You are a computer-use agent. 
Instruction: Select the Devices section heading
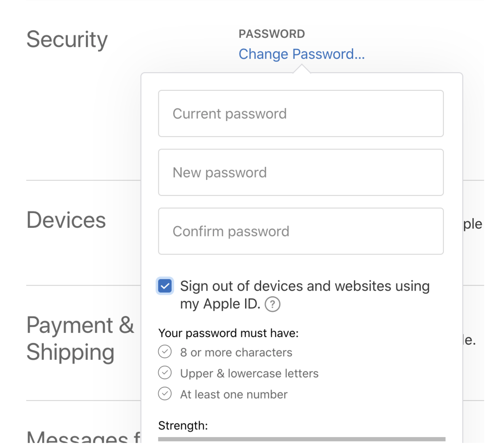[66, 220]
